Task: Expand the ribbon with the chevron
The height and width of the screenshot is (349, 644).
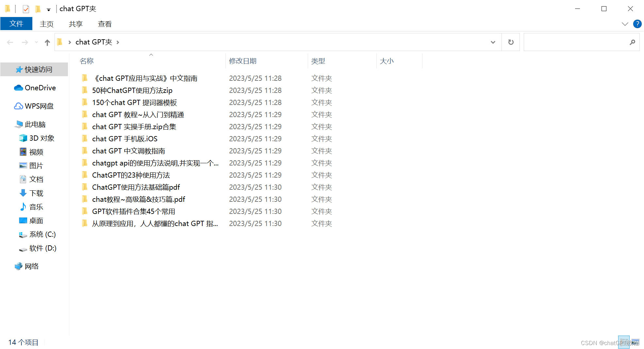Action: [x=625, y=24]
